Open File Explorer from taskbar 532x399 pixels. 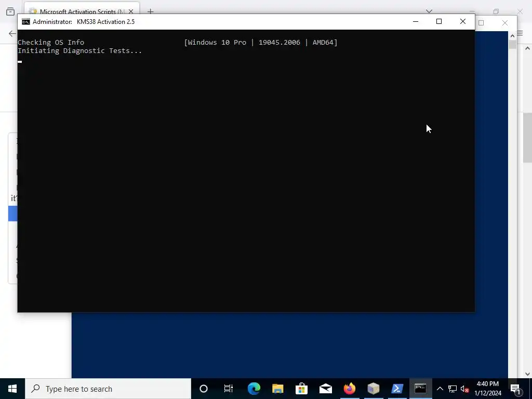point(277,389)
